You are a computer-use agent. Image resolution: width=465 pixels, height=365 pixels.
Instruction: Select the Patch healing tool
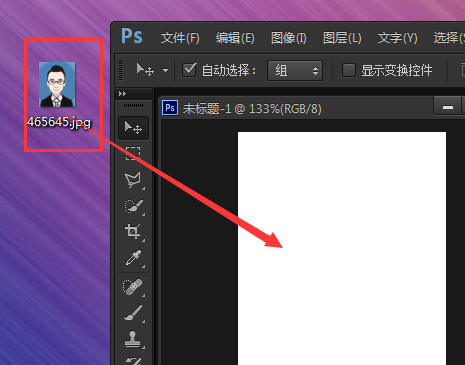tap(133, 287)
